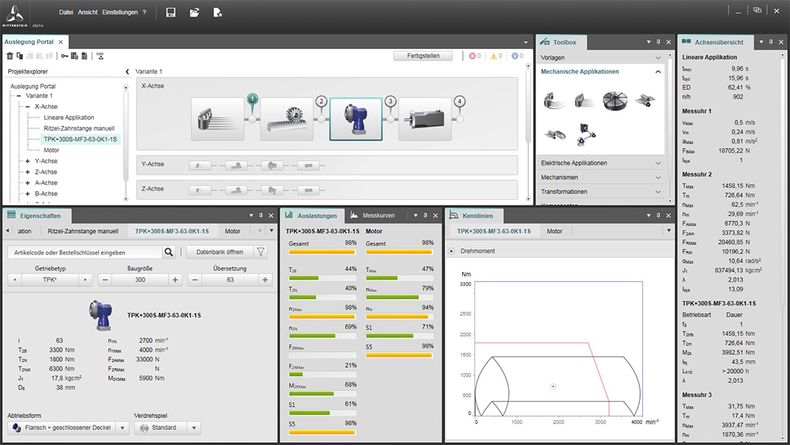Expand the Y-Achse tree node

click(x=27, y=160)
